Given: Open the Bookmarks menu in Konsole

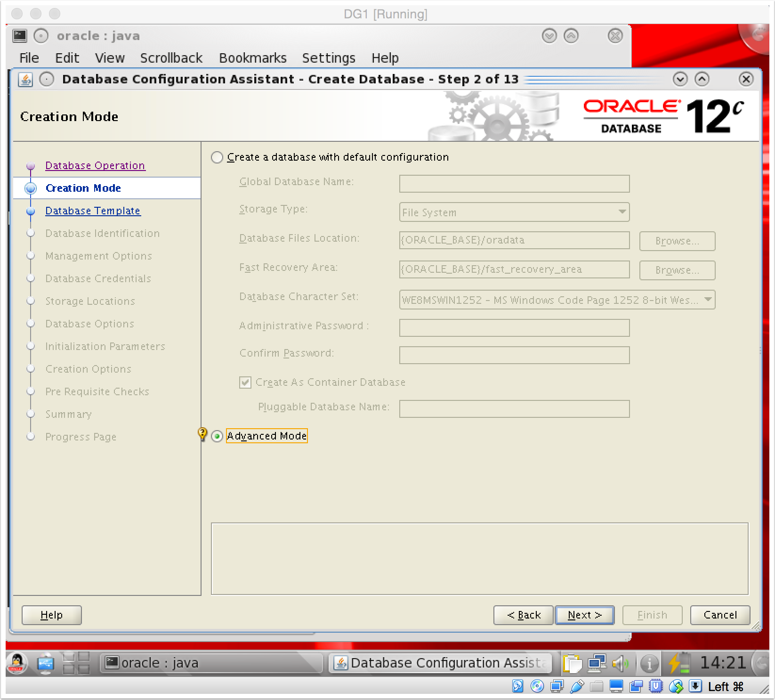Looking at the screenshot, I should (x=253, y=58).
